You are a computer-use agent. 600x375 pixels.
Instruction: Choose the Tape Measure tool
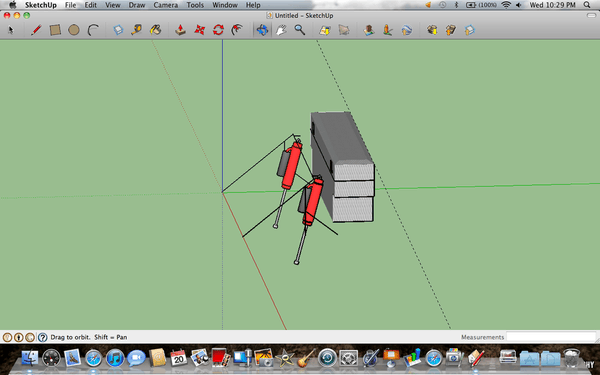[136, 30]
